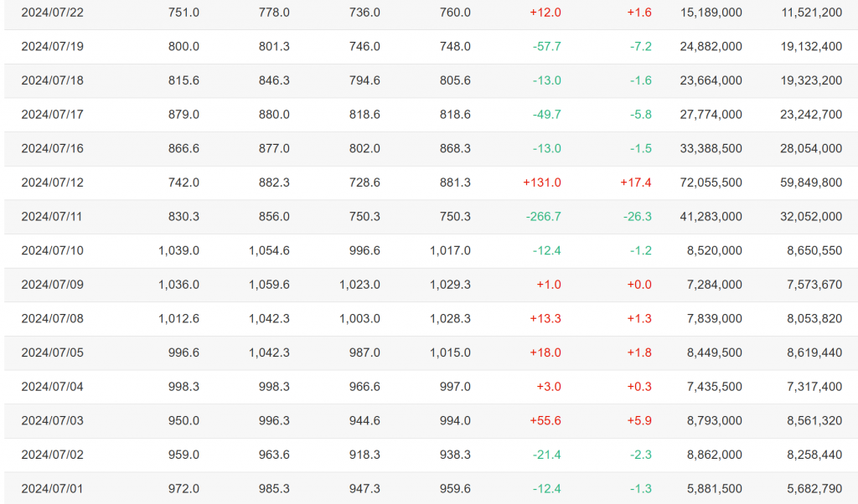Select the -26.3 percent change cell
The width and height of the screenshot is (858, 504).
(637, 217)
